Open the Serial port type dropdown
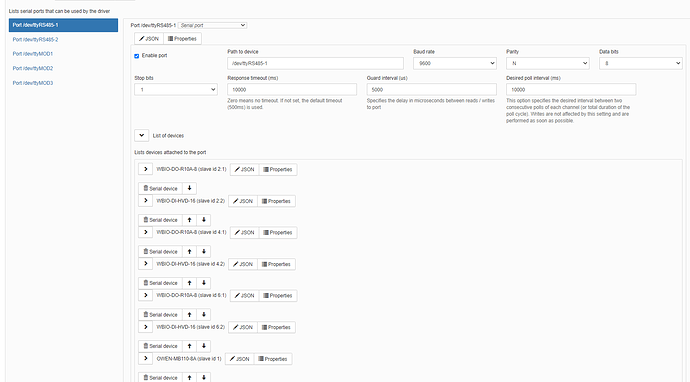The image size is (690, 382). 213,26
